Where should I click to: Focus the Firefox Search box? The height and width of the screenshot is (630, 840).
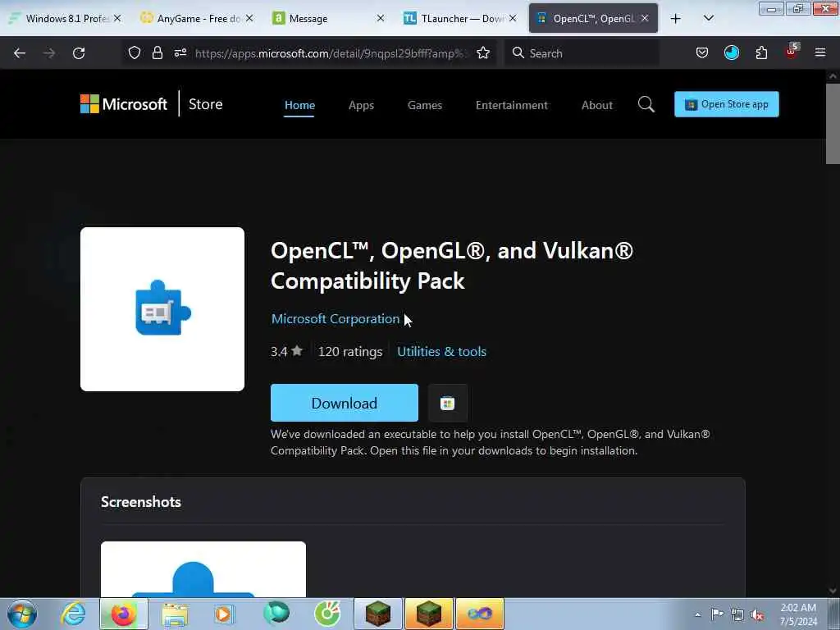[x=582, y=53]
